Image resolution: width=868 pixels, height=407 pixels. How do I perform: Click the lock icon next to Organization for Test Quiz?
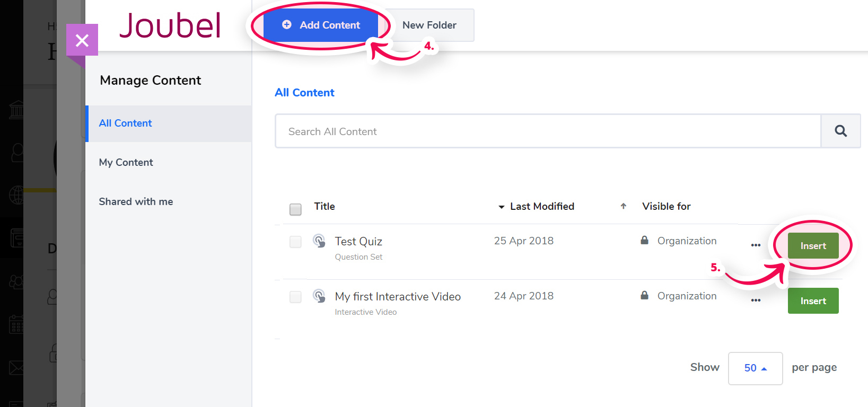tap(644, 240)
